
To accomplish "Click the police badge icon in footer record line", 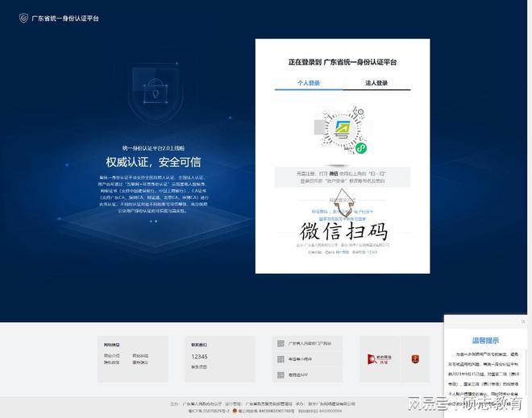I will click(x=235, y=411).
